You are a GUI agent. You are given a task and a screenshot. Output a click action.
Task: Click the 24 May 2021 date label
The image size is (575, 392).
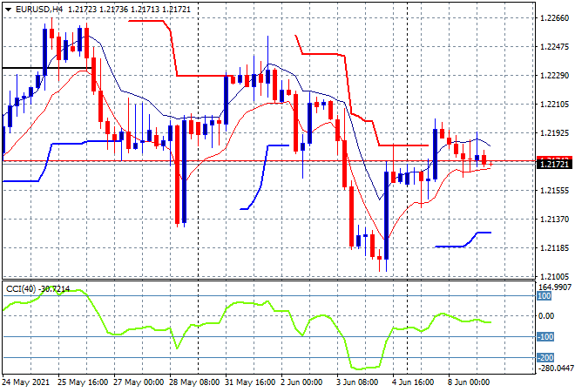point(25,382)
